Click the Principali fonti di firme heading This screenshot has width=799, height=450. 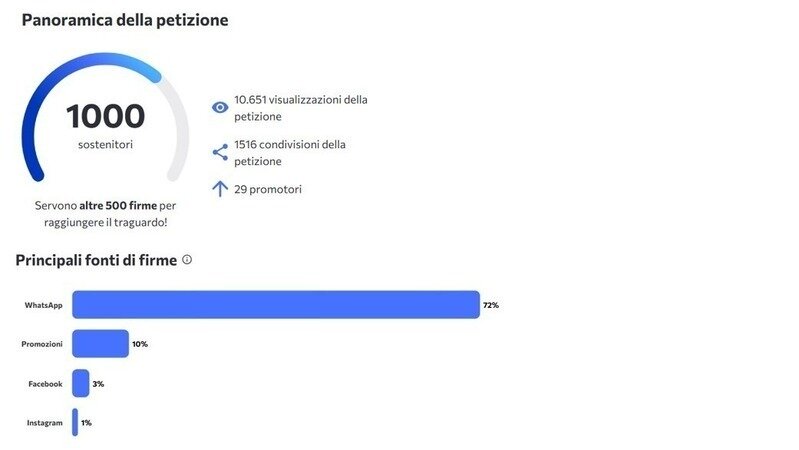(x=96, y=260)
